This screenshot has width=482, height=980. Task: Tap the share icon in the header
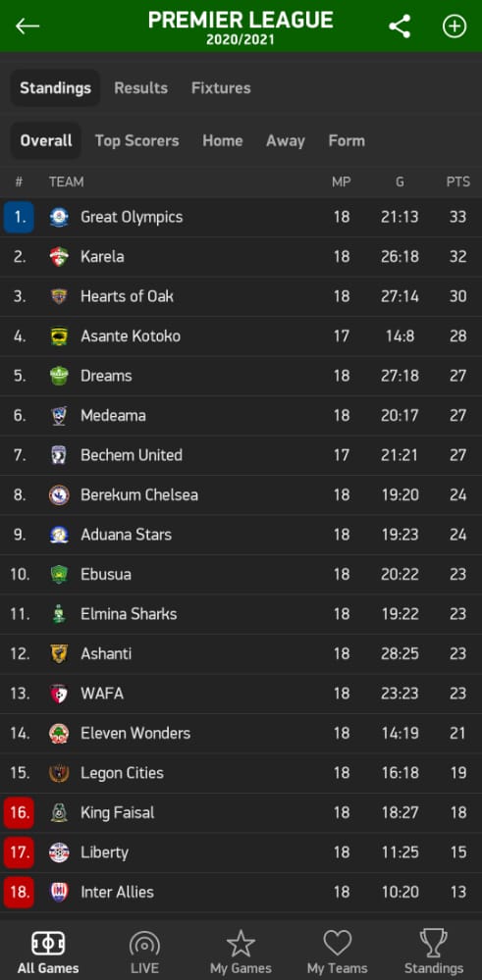(400, 26)
